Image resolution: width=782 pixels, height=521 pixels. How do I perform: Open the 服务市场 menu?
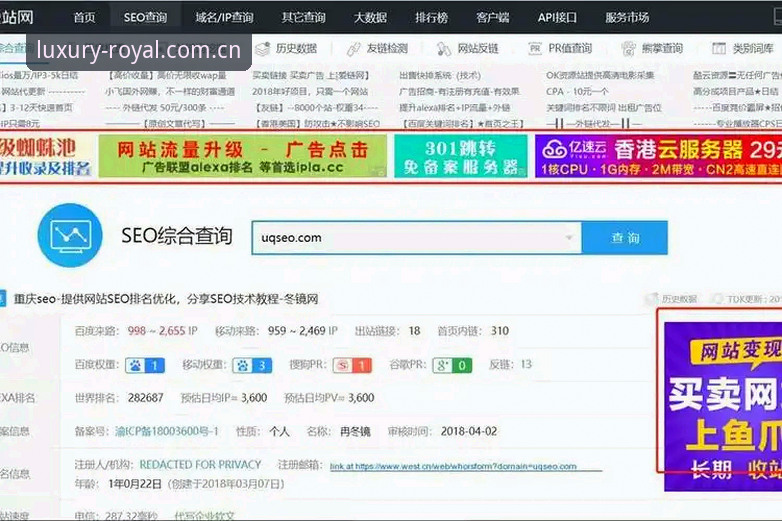click(627, 17)
